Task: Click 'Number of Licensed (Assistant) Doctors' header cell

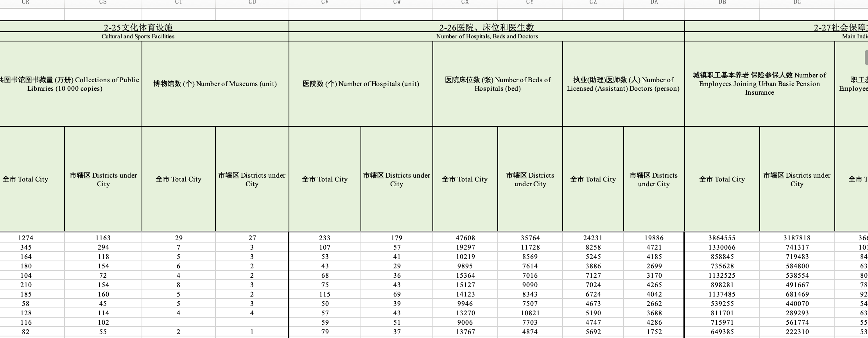Action: point(624,84)
